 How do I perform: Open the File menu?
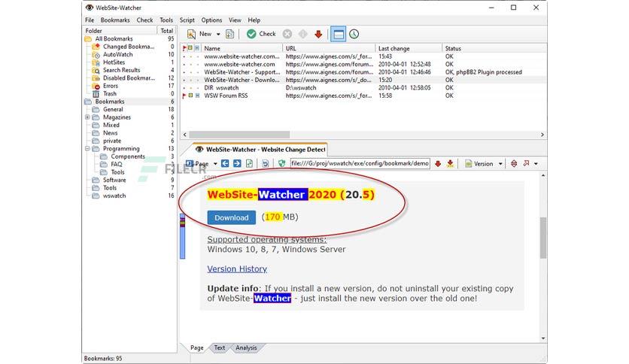point(90,20)
